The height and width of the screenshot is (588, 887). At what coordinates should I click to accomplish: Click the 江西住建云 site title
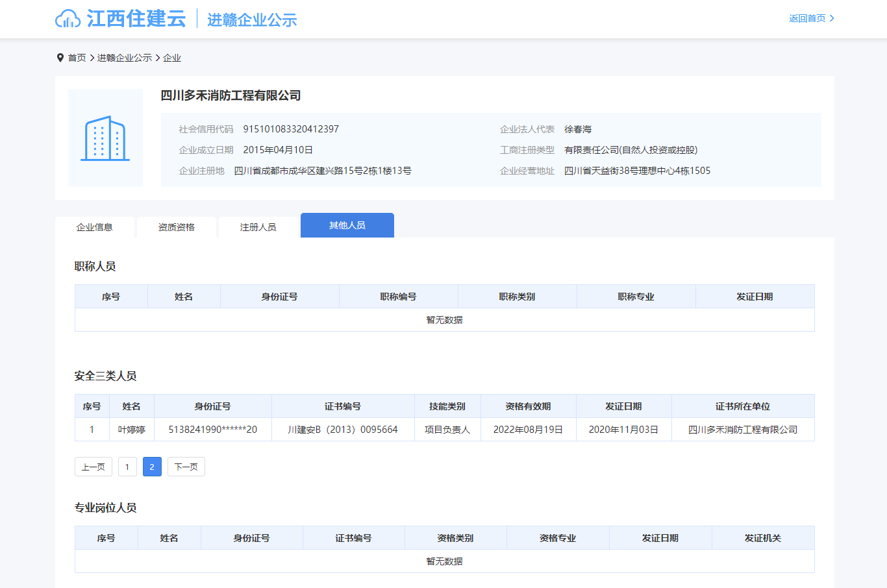(136, 19)
